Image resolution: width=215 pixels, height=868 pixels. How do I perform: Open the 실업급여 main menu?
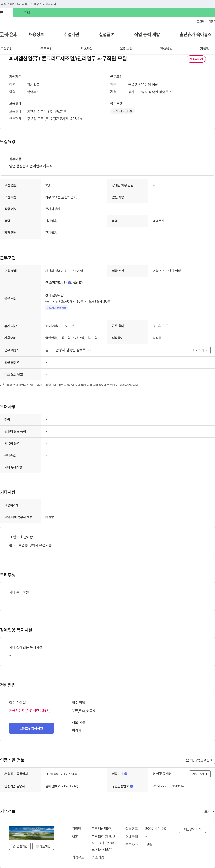pyautogui.click(x=106, y=34)
